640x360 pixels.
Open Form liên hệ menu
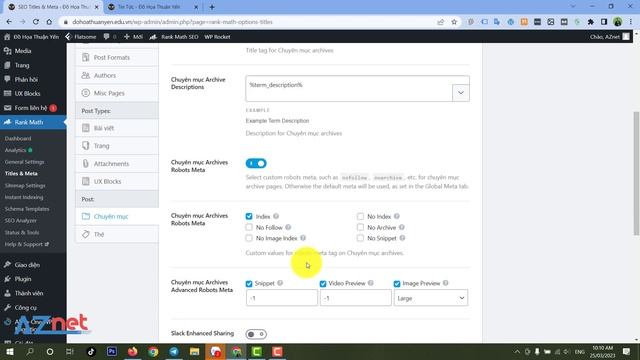point(31,108)
